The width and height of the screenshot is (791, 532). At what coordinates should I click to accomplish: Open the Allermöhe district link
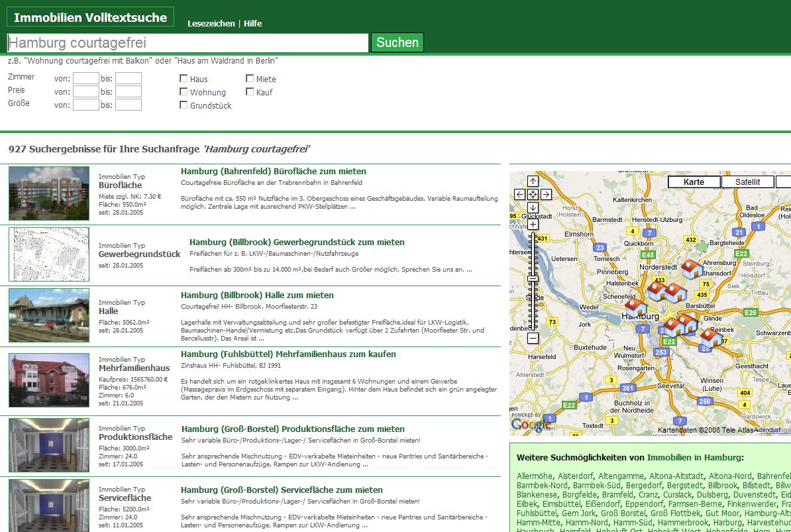[x=535, y=476]
